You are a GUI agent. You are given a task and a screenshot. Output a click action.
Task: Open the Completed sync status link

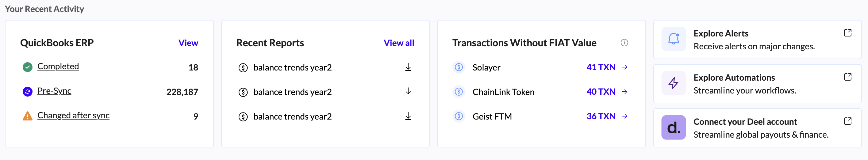(x=58, y=66)
